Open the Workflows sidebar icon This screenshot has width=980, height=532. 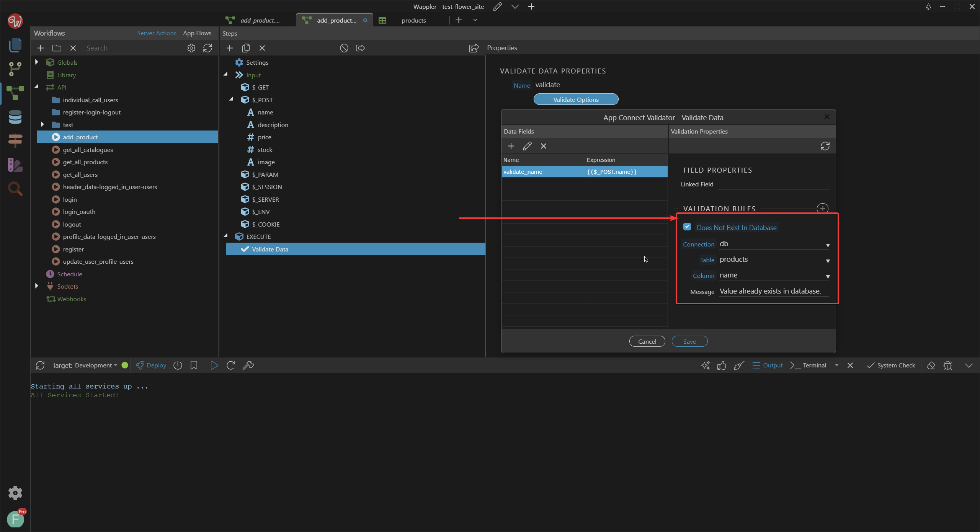coord(15,93)
